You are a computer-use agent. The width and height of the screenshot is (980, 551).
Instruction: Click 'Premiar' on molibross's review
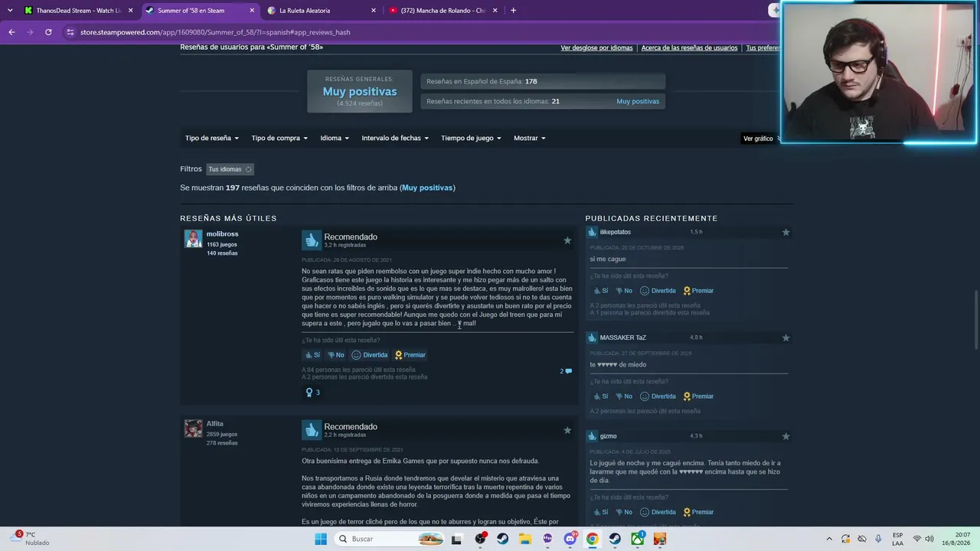(410, 355)
